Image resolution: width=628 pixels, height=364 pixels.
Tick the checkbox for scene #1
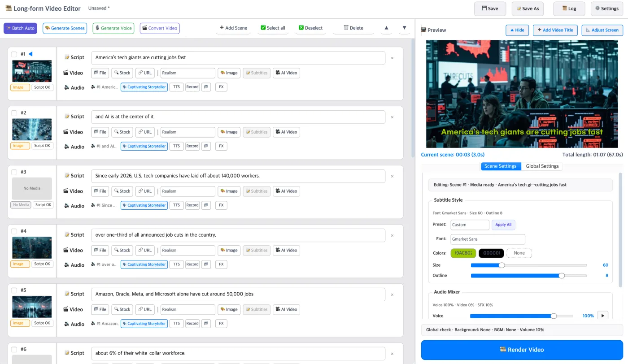click(x=14, y=54)
